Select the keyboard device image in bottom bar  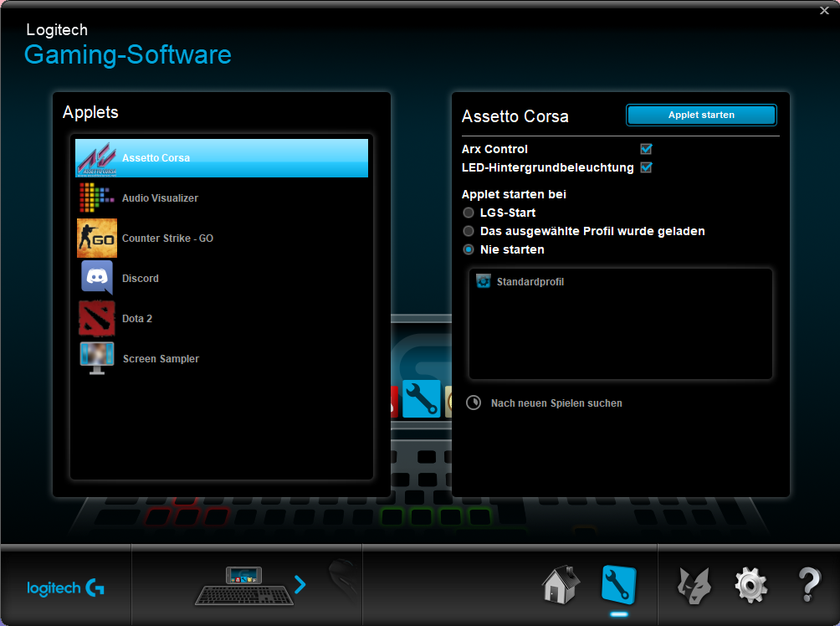[x=244, y=586]
